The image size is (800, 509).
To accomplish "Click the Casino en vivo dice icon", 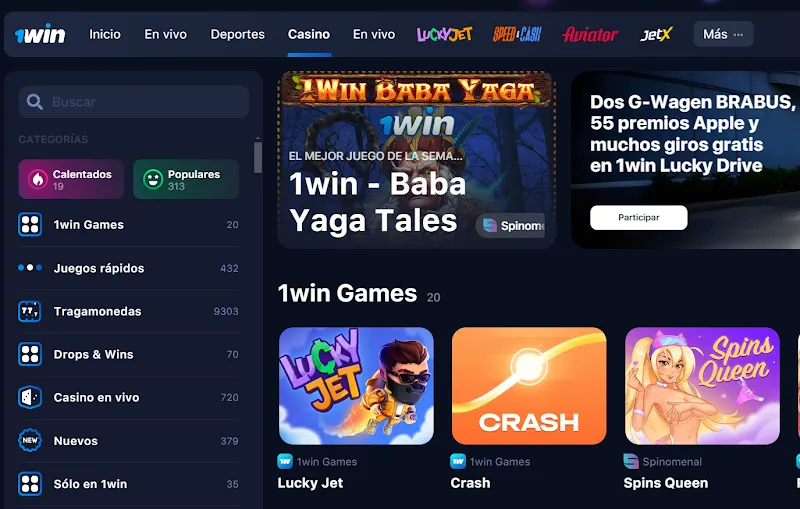I will click(30, 397).
